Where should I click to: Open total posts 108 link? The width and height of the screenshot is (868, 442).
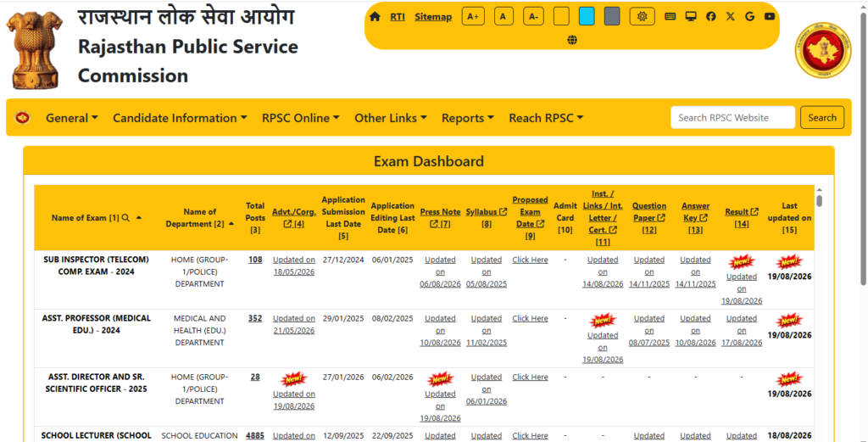tap(255, 260)
